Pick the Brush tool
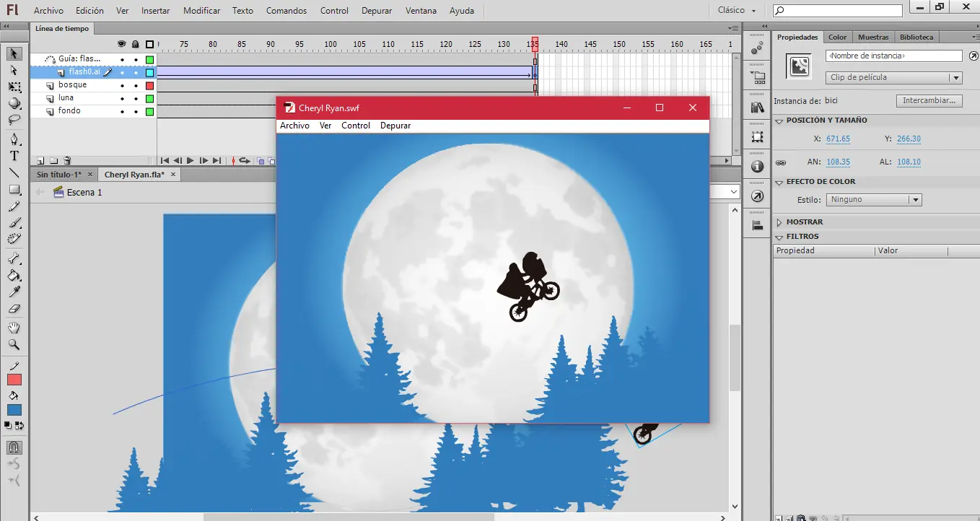This screenshot has width=980, height=521. coord(14,222)
